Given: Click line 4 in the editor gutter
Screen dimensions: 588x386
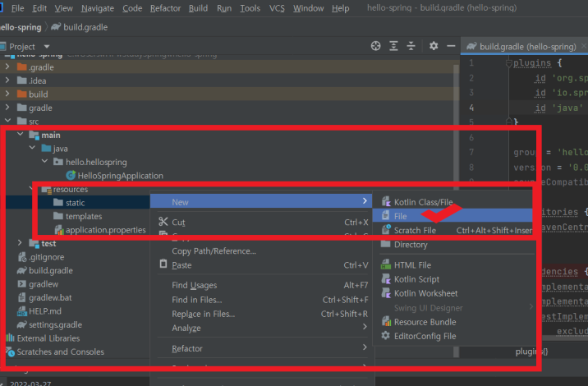Looking at the screenshot, I should pyautogui.click(x=471, y=108).
